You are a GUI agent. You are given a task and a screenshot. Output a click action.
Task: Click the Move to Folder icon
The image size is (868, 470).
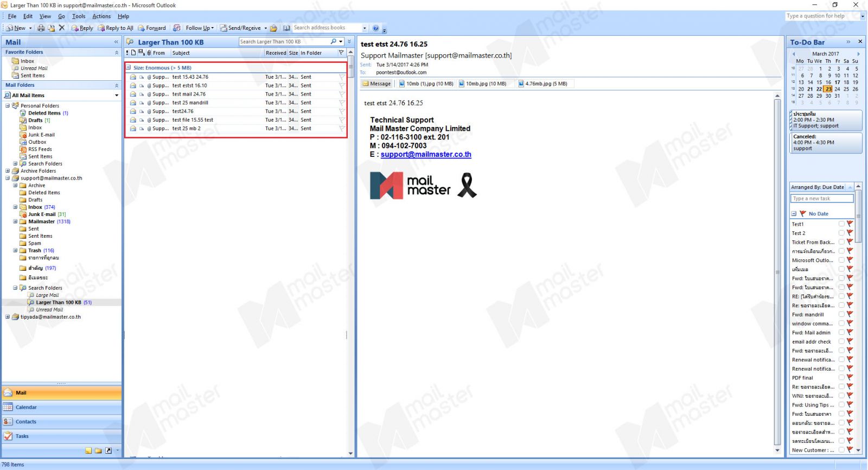pyautogui.click(x=52, y=28)
